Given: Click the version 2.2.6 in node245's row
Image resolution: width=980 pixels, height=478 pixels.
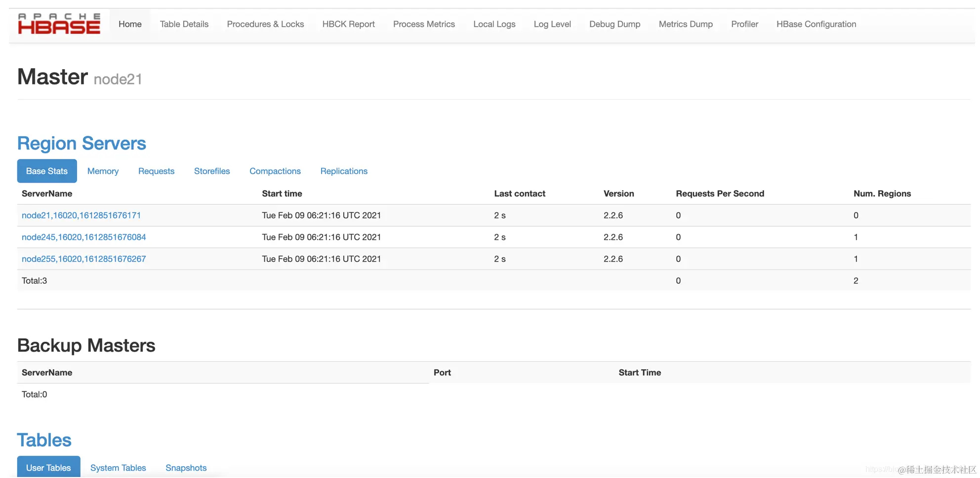Looking at the screenshot, I should pyautogui.click(x=613, y=237).
